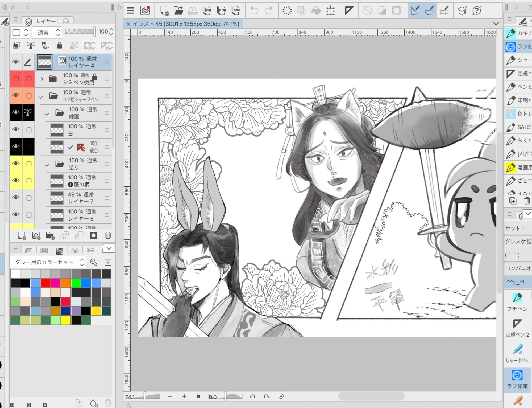Open layer color picker beside blending mode
532x408 pixels.
coord(20,32)
